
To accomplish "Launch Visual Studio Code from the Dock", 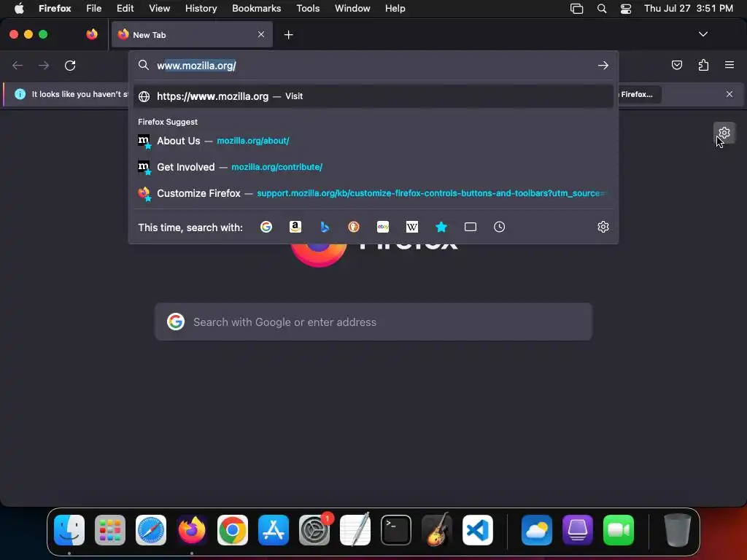I will point(478,530).
